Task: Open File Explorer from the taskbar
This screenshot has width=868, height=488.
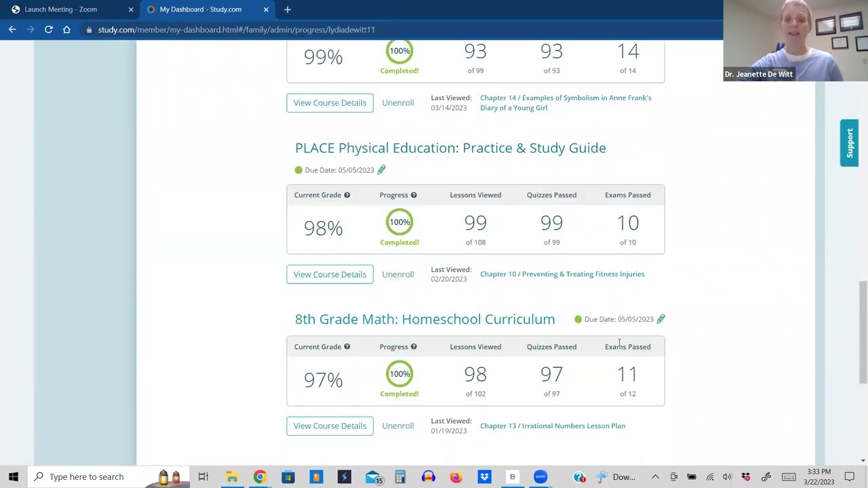Action: click(231, 476)
